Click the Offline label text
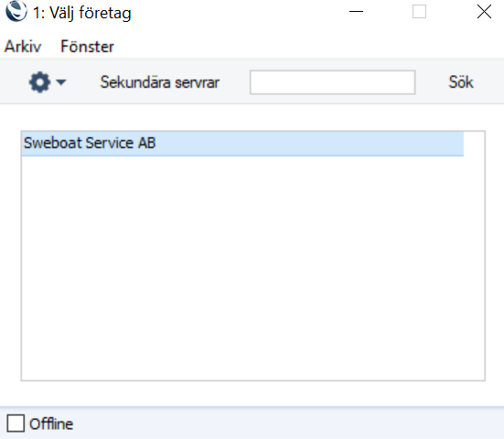504x439 pixels. (51, 423)
